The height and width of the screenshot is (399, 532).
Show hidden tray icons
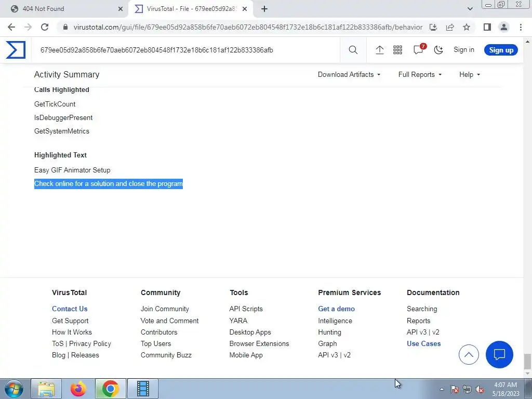tap(442, 390)
